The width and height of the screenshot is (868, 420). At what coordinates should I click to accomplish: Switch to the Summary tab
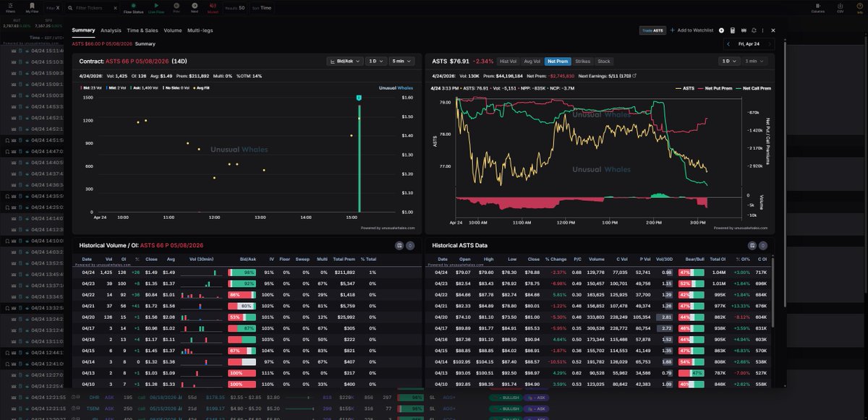[83, 30]
